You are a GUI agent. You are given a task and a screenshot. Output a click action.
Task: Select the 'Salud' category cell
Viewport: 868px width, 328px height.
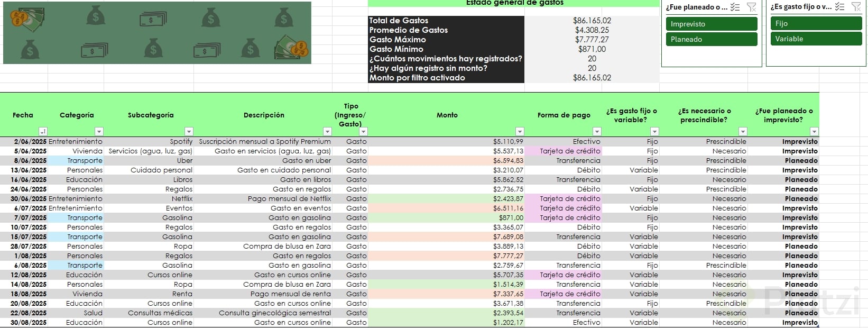tap(76, 313)
